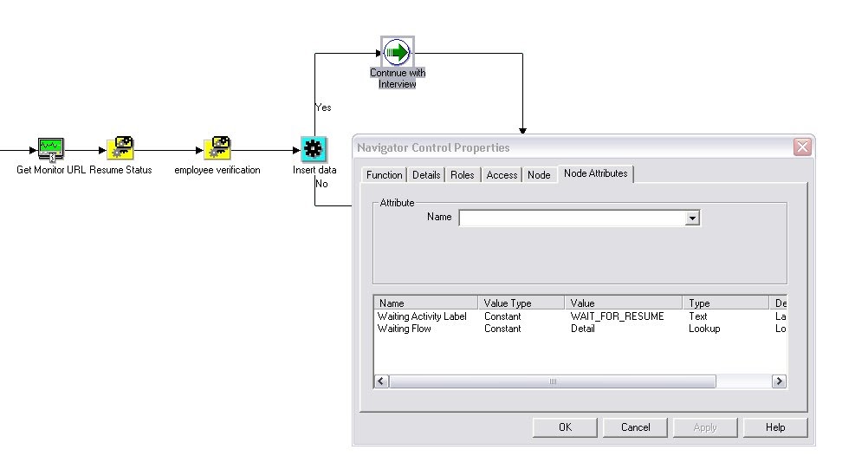Click the employee verification label
The width and height of the screenshot is (868, 456).
pyautogui.click(x=217, y=170)
